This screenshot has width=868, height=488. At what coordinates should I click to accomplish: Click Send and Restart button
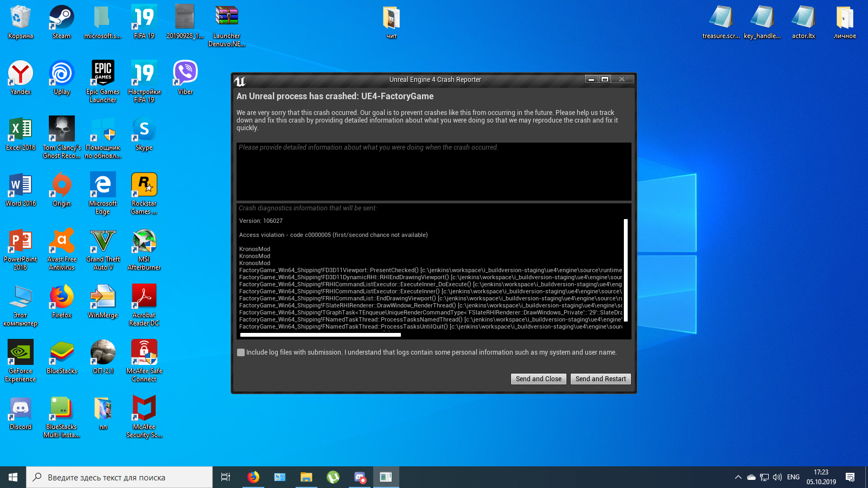click(x=601, y=379)
